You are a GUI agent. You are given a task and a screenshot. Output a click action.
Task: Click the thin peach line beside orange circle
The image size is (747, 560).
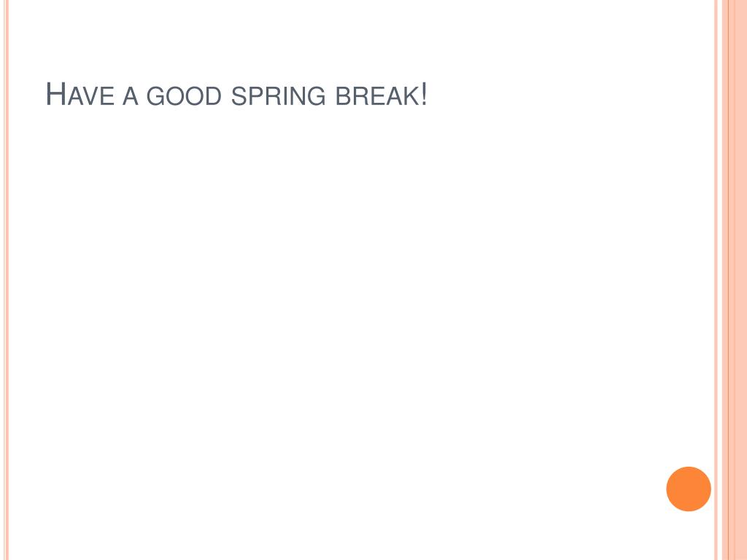716,280
